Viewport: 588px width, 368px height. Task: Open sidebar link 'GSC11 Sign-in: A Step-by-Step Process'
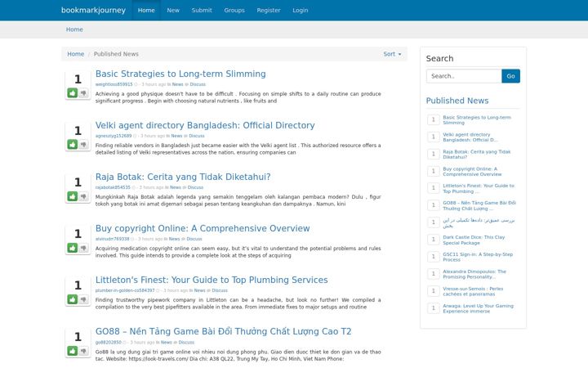pyautogui.click(x=478, y=258)
